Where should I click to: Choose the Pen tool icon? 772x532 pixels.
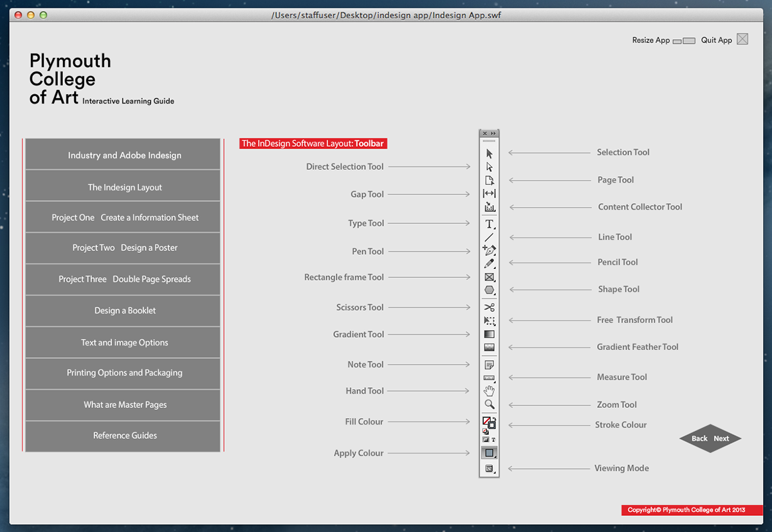[x=490, y=251]
